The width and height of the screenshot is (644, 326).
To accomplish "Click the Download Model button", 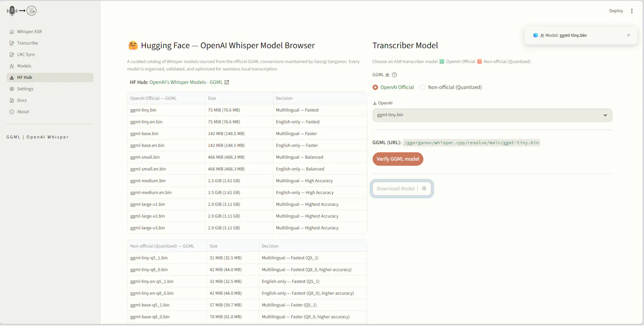I will click(x=402, y=189).
